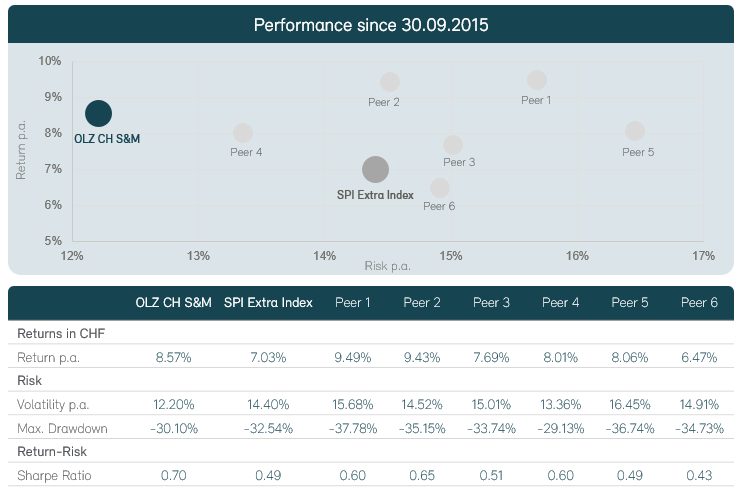
Task: Click the 'Sharpe Ratio' row label
Action: click(54, 475)
